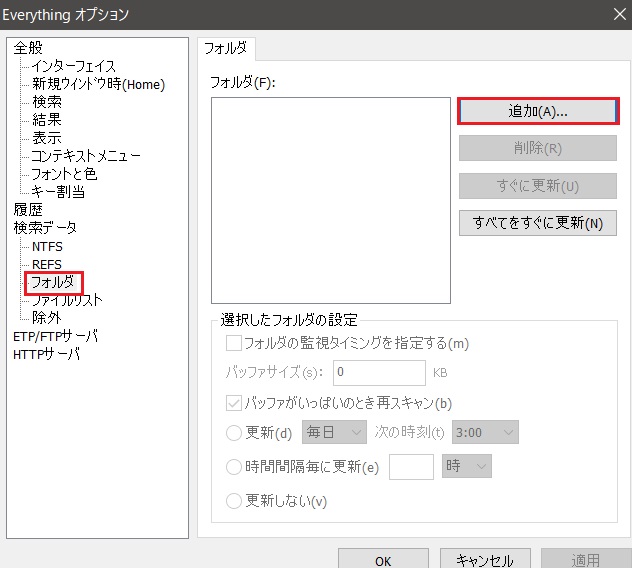
Task: Click the フォルダ tab header
Action: coord(226,49)
